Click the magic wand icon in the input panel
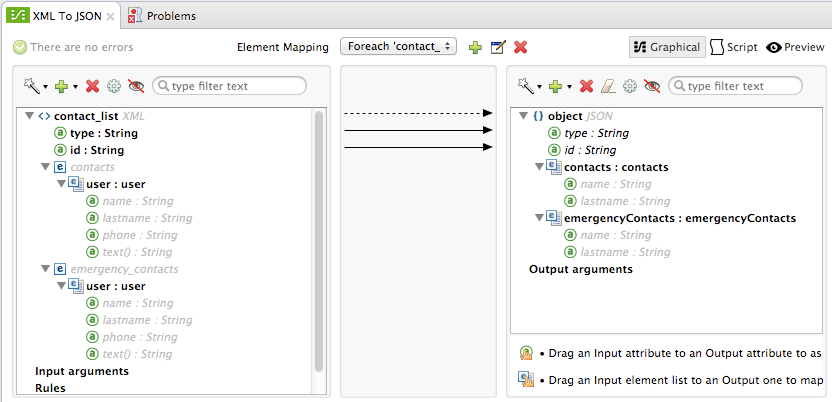Screen dimensions: 832x402 pyautogui.click(x=32, y=87)
